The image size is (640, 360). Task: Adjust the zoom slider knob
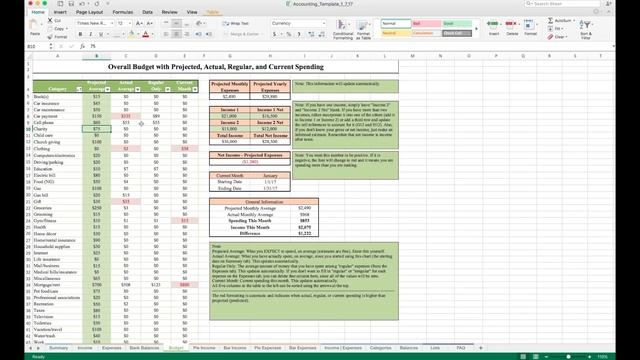click(568, 357)
